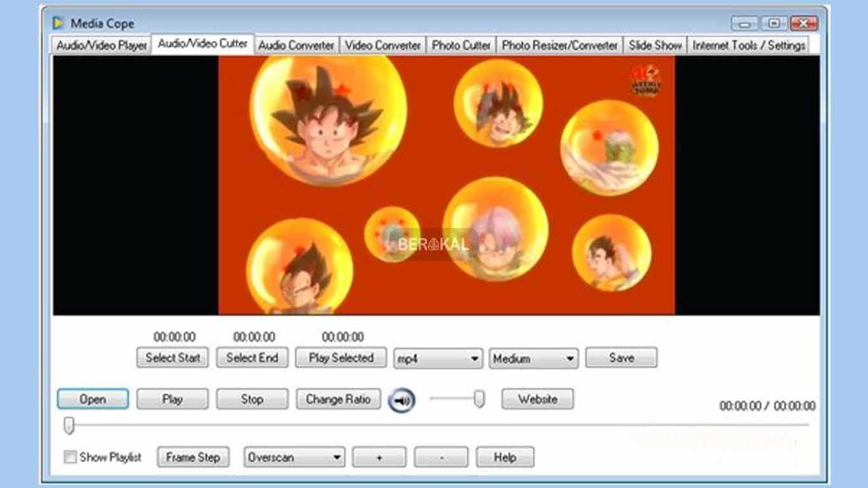Screen dimensions: 868x488
Task: Stop the video playback
Action: tap(252, 400)
